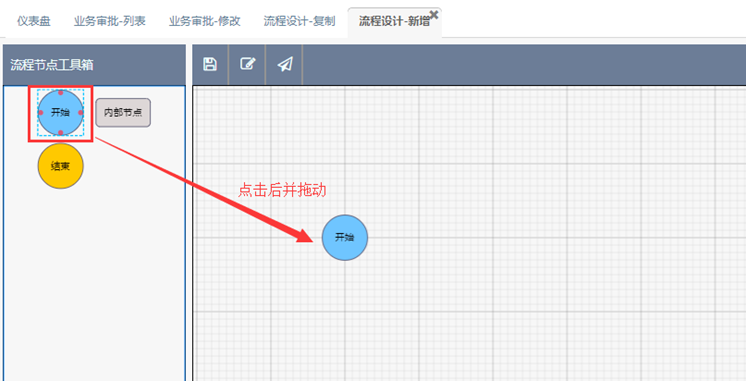Close the 流程设计-新增 tab
The image size is (746, 381).
click(x=433, y=14)
